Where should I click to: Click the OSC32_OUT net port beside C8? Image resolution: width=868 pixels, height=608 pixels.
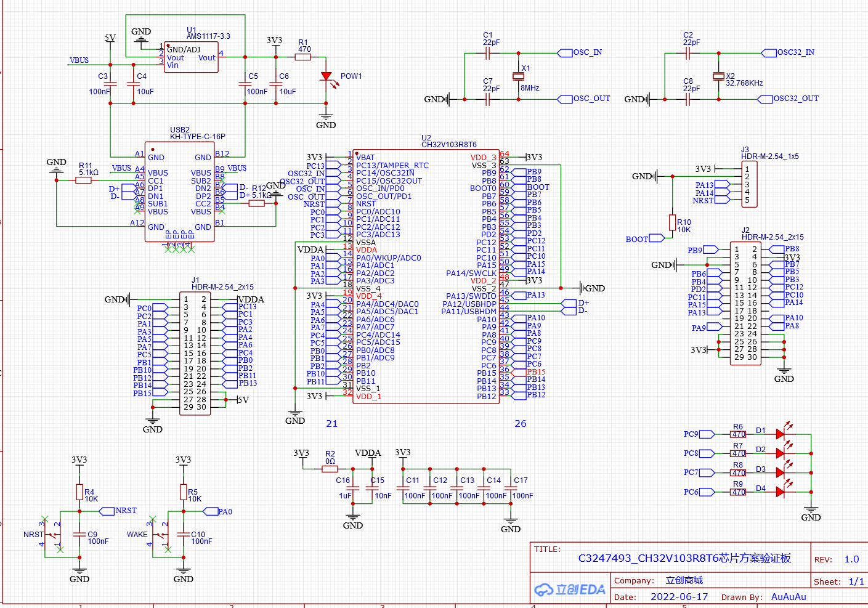point(788,99)
